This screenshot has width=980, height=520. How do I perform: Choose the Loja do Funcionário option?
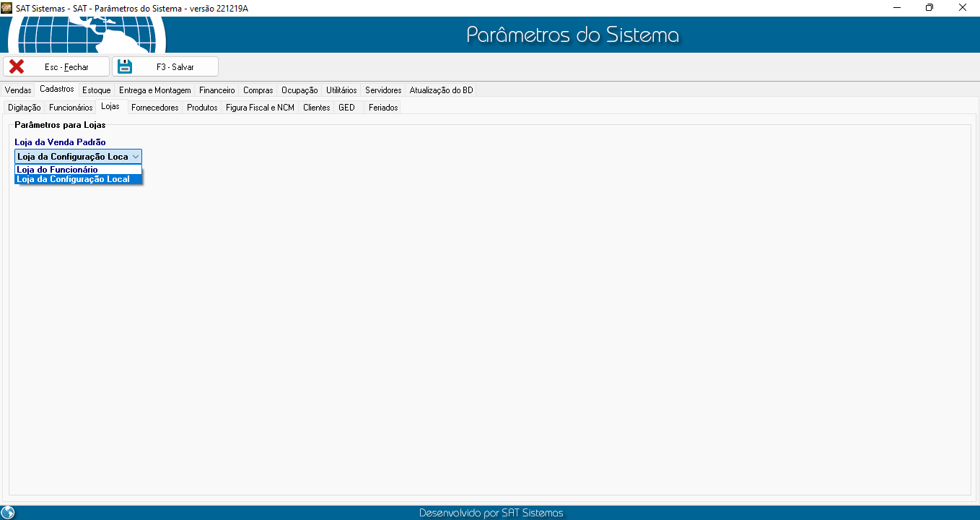click(x=57, y=170)
